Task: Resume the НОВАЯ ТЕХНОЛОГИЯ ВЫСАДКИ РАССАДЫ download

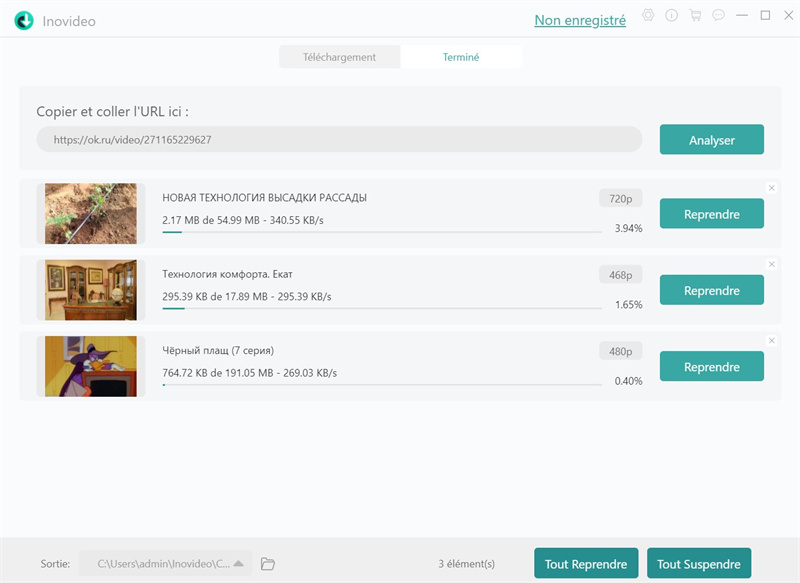Action: 712,214
